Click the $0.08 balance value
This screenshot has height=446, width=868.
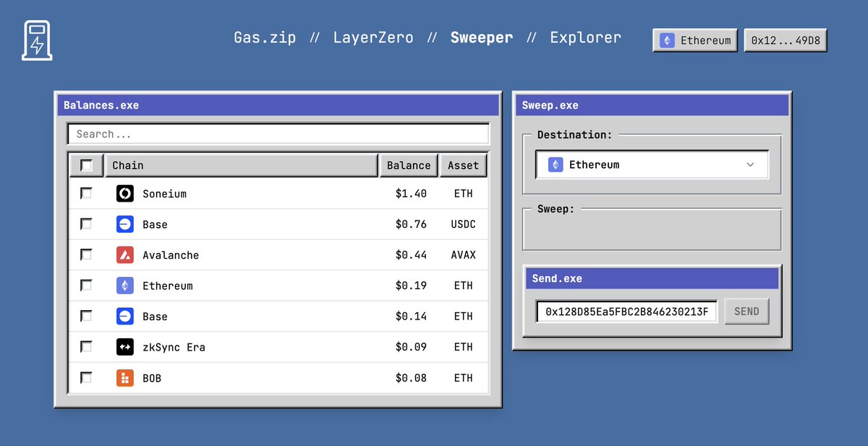click(x=411, y=377)
